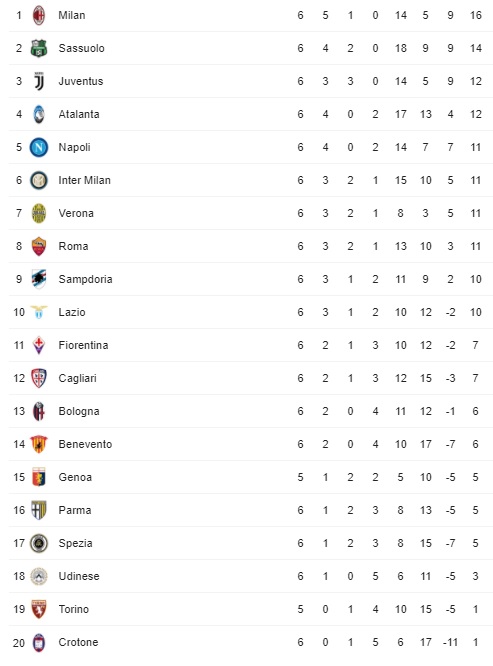Open the Lazio team page link
493x666 pixels.
coord(72,312)
